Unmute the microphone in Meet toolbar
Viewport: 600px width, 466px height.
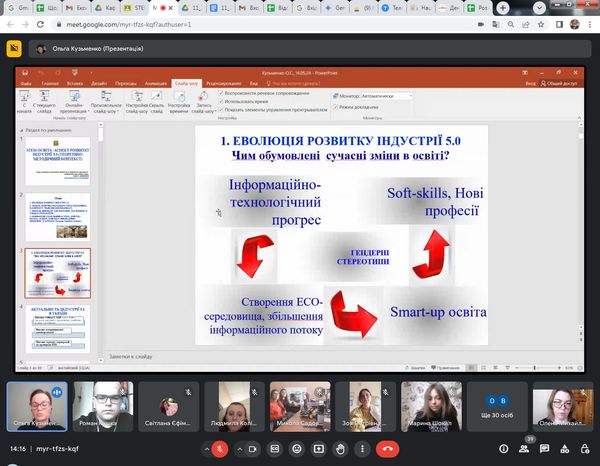point(218,449)
